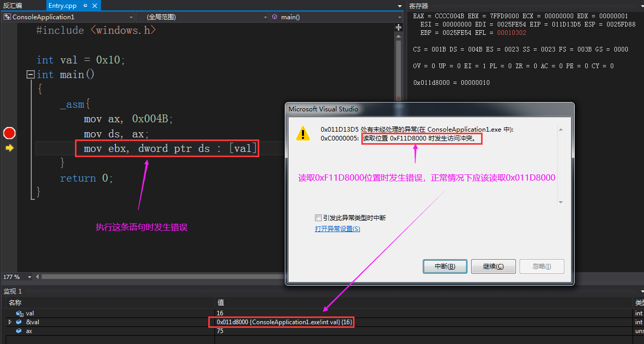
Task: Click the return 0; line
Action: tap(86, 179)
